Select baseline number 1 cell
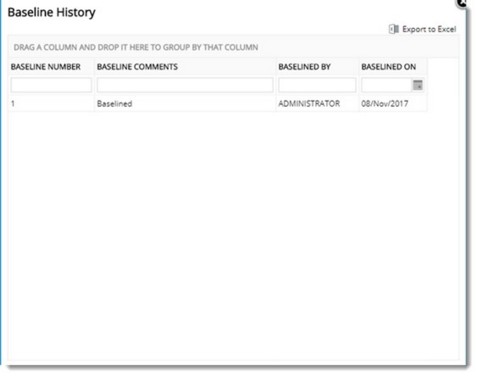Screen dimensions: 477x376 pos(51,104)
